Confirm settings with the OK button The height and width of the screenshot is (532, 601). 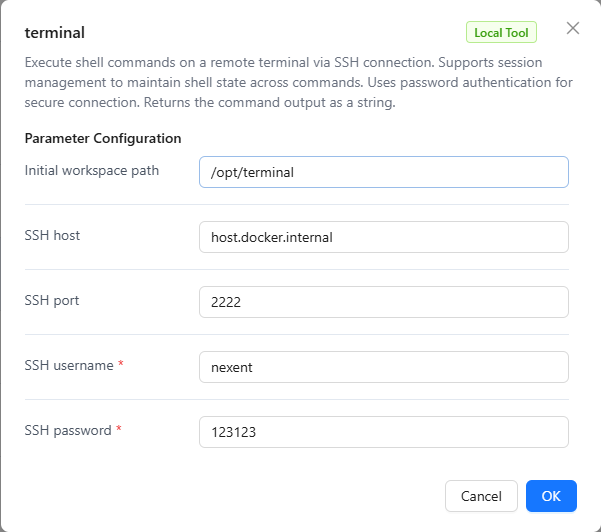(x=551, y=496)
